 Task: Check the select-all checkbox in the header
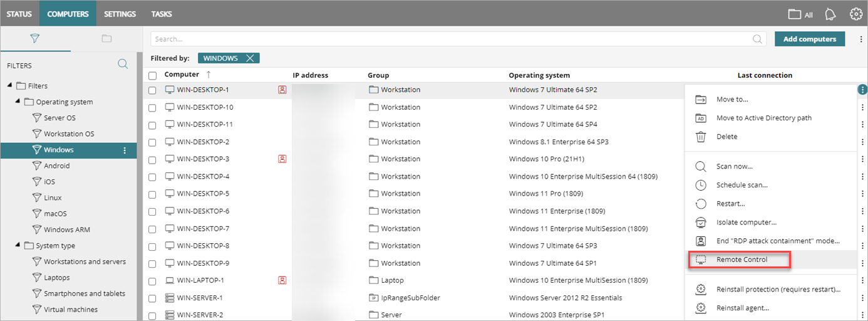point(152,75)
